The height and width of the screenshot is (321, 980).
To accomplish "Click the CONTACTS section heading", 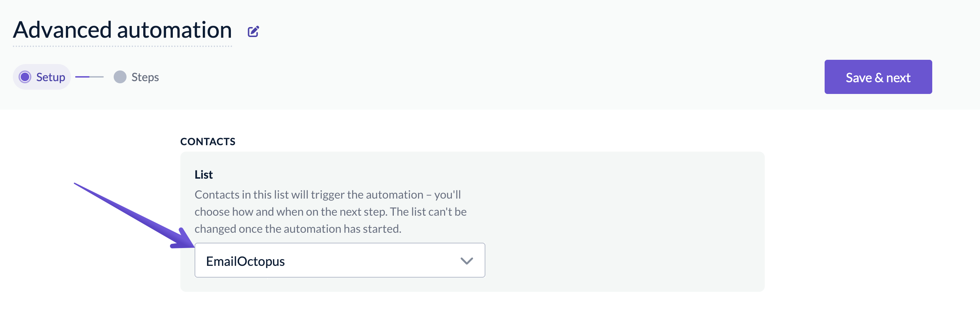I will (x=208, y=142).
